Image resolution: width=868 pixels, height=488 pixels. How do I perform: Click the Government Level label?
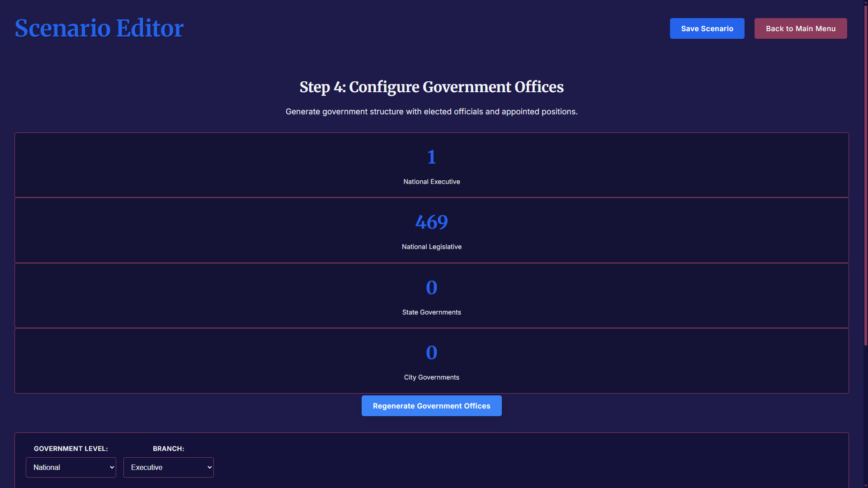[x=71, y=449]
